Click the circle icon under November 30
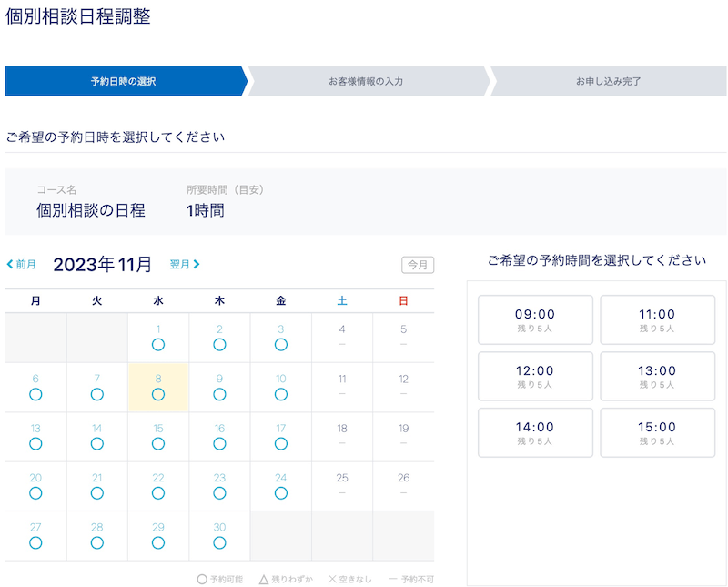 [x=219, y=542]
